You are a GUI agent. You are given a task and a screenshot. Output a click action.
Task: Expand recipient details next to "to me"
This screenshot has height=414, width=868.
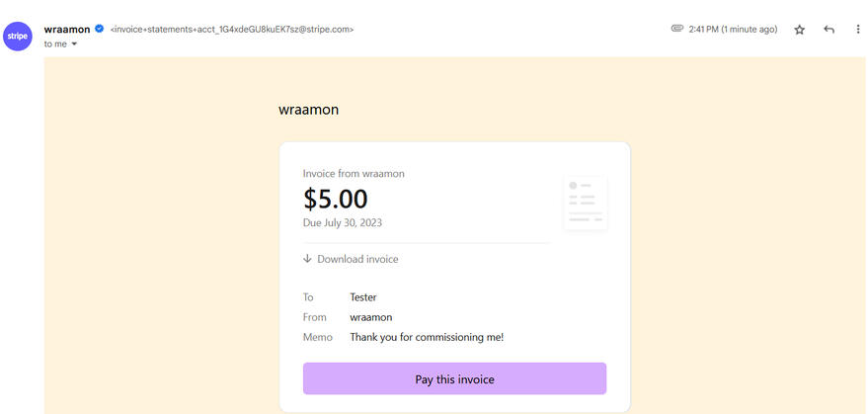pyautogui.click(x=74, y=44)
